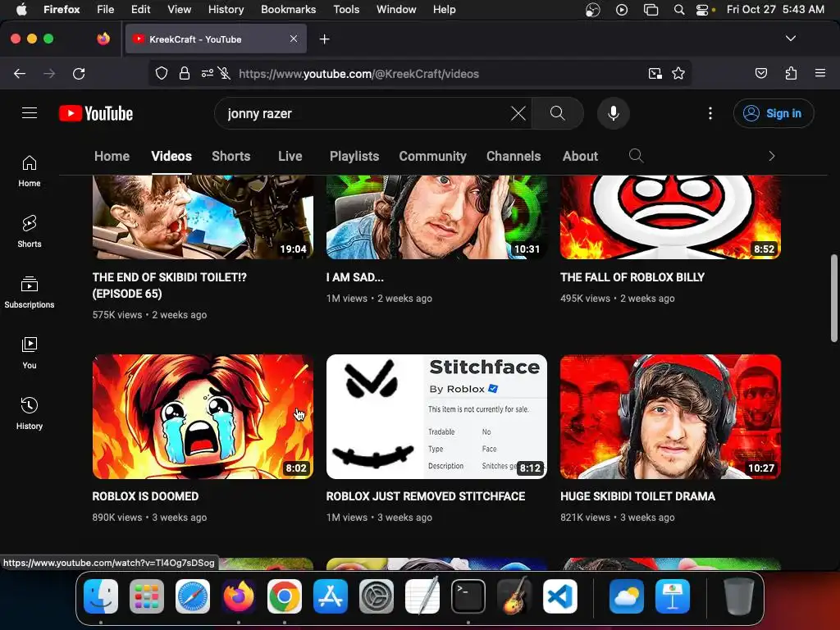Open Google Chrome from the Dock
Viewport: 840px width, 630px height.
point(284,596)
